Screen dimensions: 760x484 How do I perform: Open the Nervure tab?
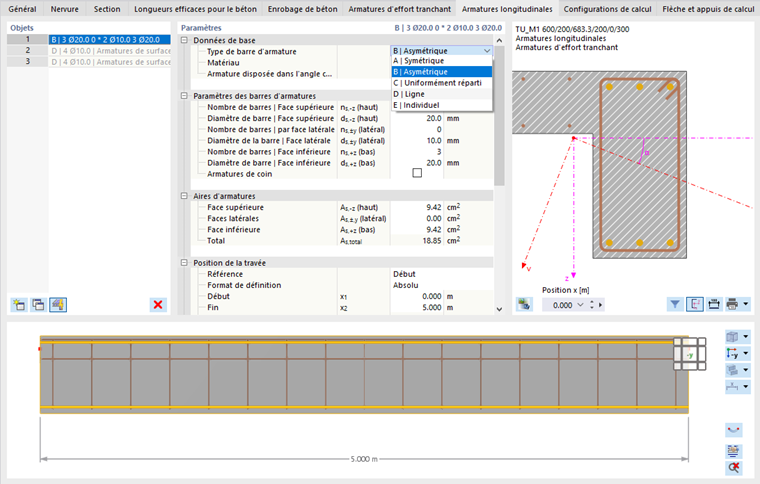point(64,9)
